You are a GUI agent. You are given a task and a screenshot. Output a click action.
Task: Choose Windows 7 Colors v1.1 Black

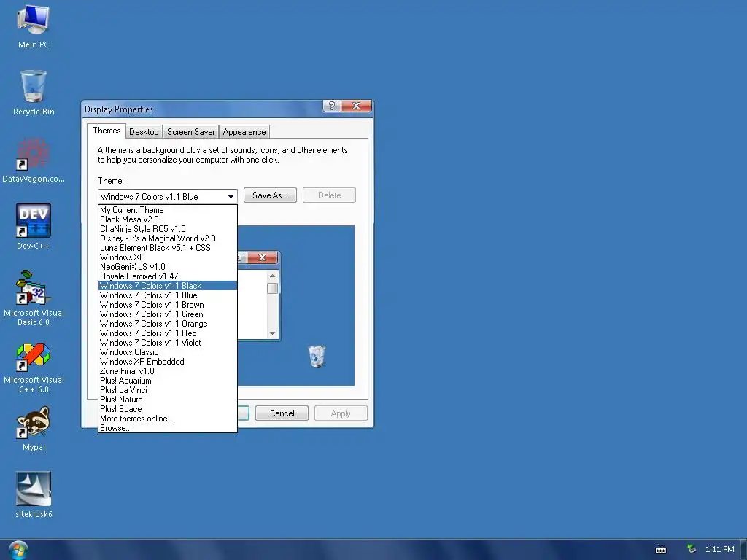pos(168,286)
